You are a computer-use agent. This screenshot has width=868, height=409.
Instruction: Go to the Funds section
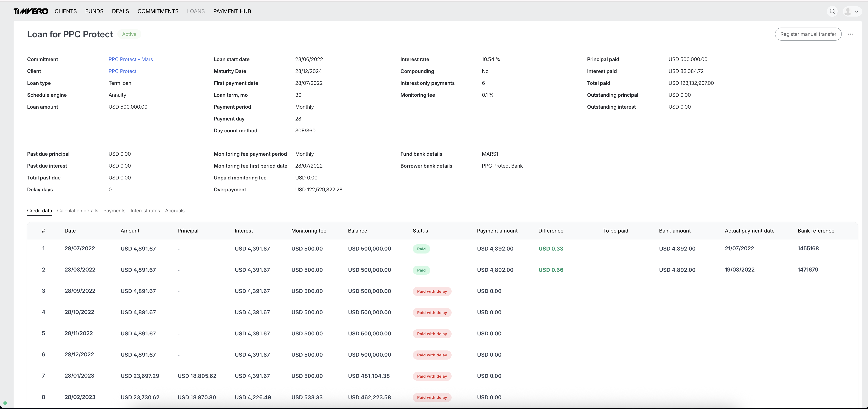[x=94, y=11]
